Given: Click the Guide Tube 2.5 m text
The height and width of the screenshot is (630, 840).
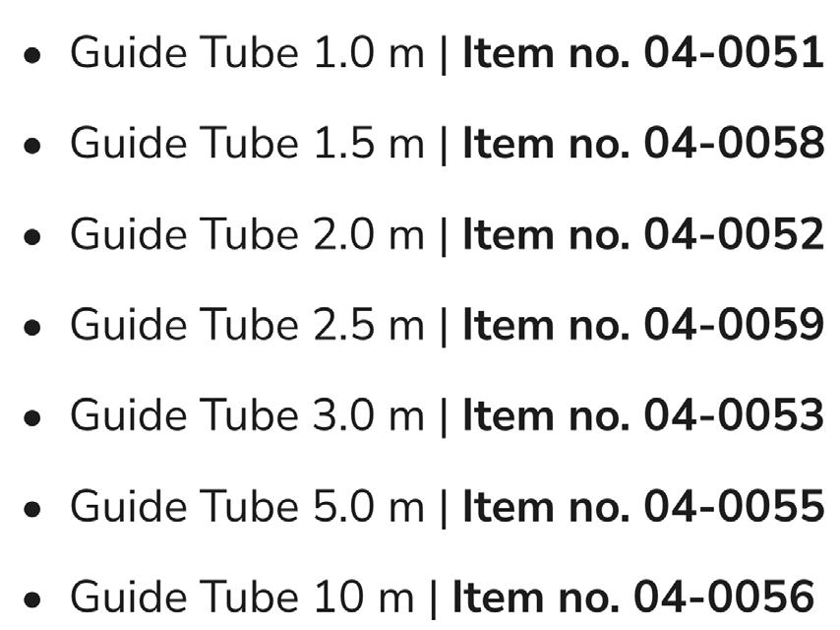Looking at the screenshot, I should [247, 325].
